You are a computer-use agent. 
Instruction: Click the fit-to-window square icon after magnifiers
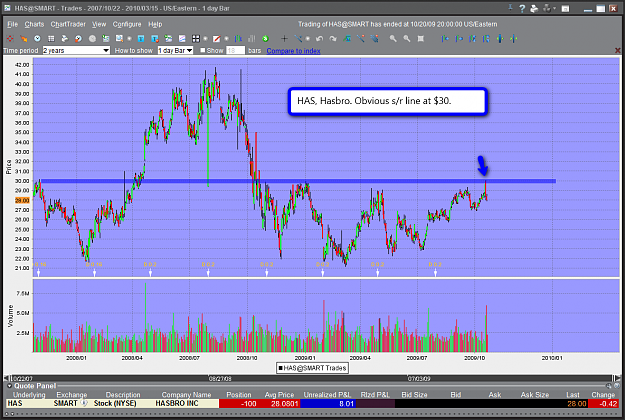(x=421, y=39)
